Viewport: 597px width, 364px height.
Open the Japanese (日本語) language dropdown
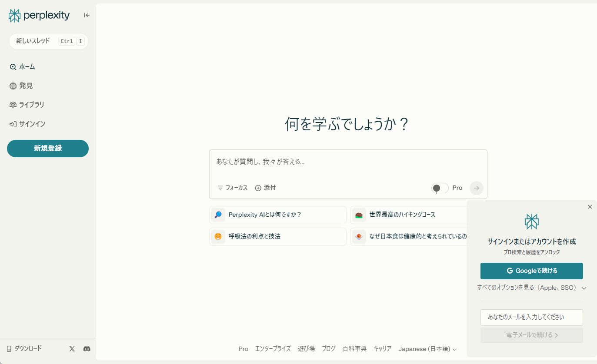tap(427, 348)
